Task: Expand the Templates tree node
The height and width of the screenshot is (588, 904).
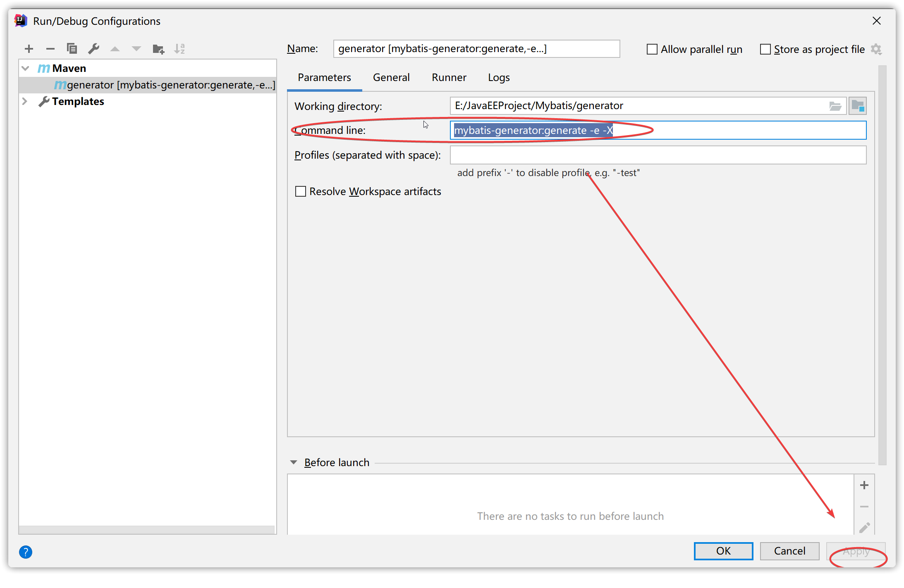Action: click(x=25, y=101)
